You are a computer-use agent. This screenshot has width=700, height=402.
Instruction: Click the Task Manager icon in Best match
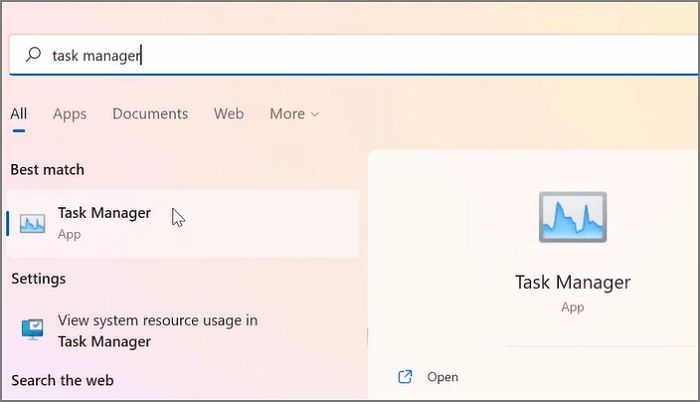(32, 223)
